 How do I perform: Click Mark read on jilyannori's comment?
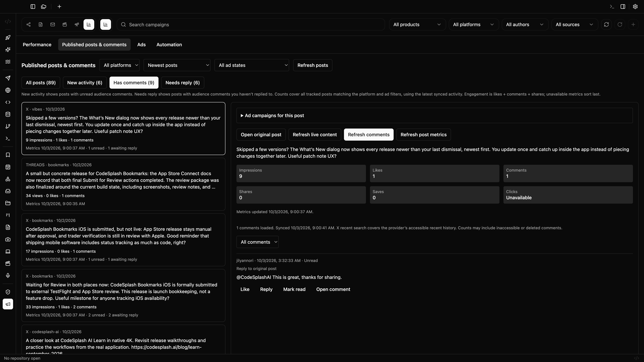[294, 289]
